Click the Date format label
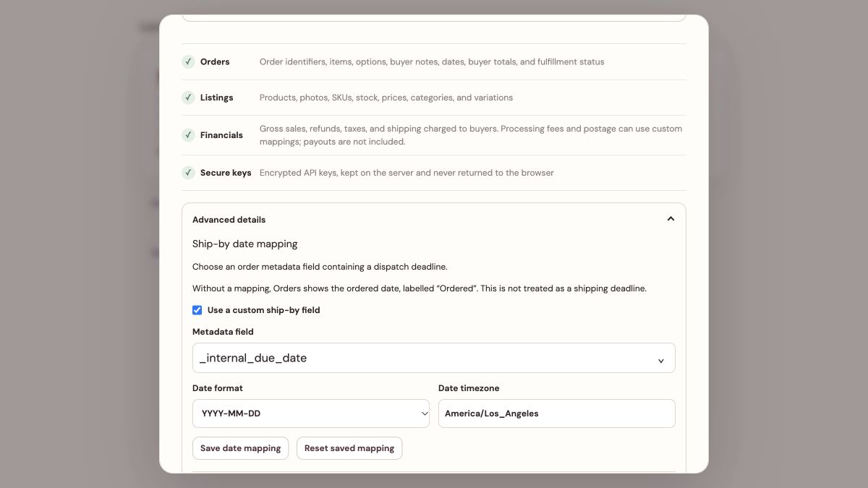This screenshot has height=488, width=868. (218, 388)
